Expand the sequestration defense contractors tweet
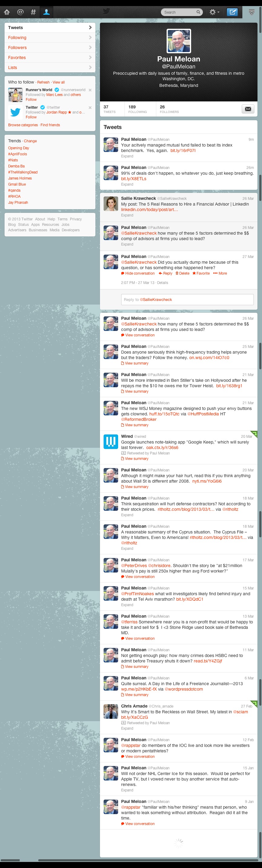Image resolution: width=262 pixels, height=868 pixels. click(127, 515)
